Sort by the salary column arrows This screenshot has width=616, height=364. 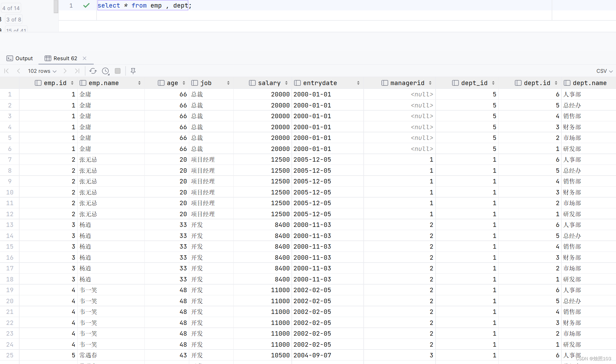point(286,83)
